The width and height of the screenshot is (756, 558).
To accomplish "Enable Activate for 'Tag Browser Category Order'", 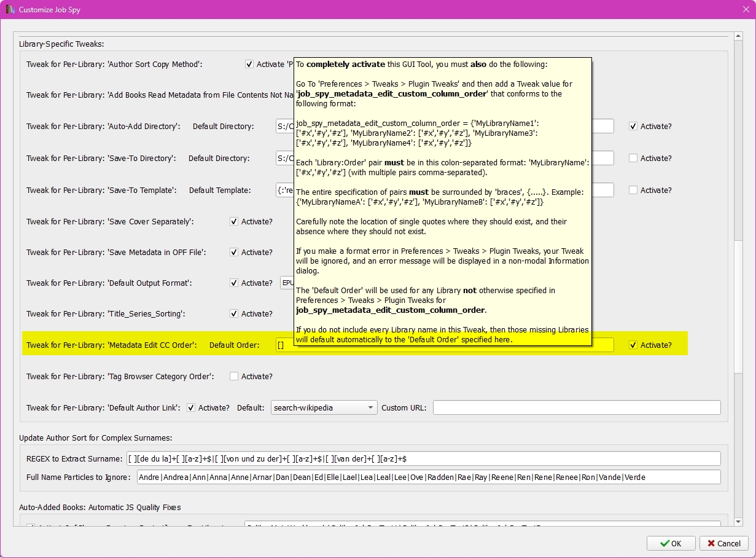I will [x=234, y=376].
